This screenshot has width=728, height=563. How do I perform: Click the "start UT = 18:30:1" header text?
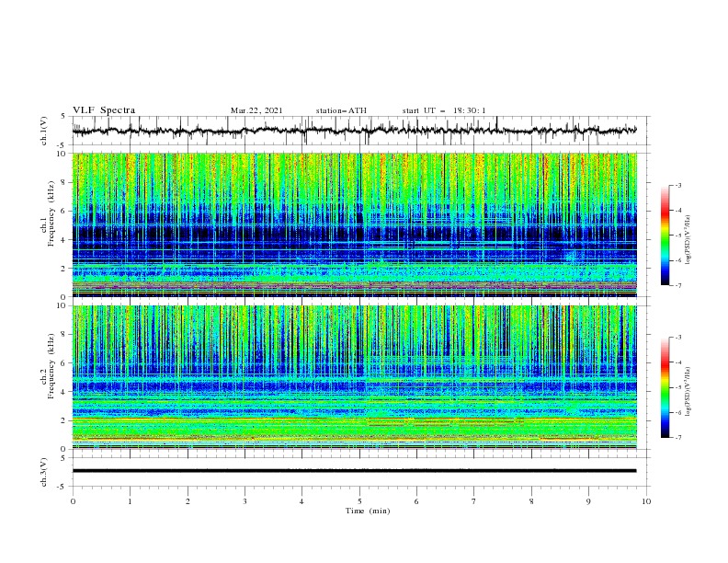(444, 110)
